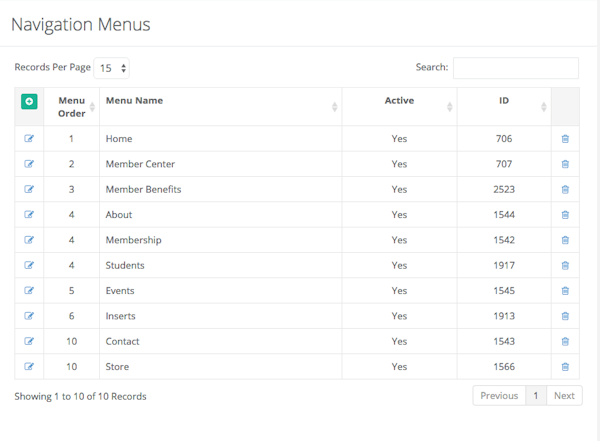Sort table by ID column
Screen dimensions: 600x441
(x=504, y=107)
